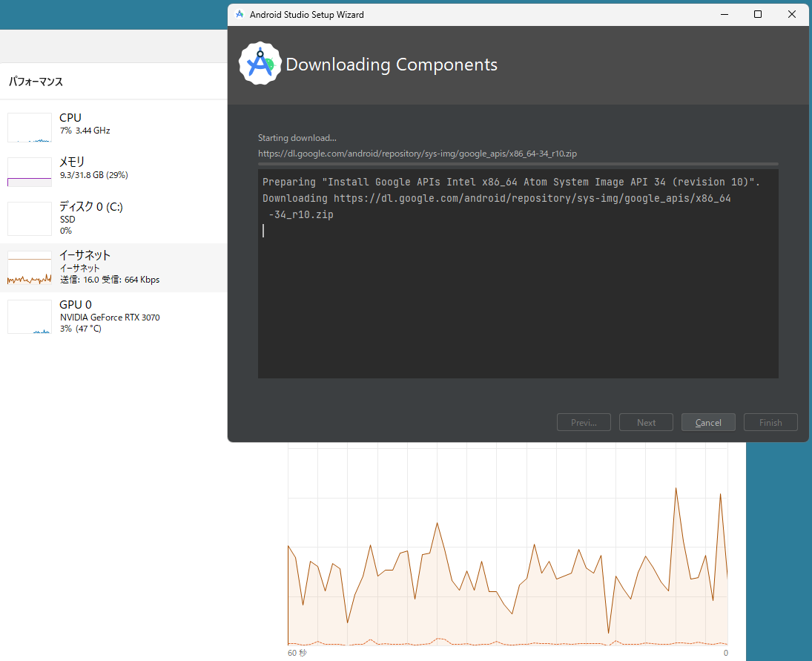Click the memory usage mini graph thumbnail

(x=30, y=172)
